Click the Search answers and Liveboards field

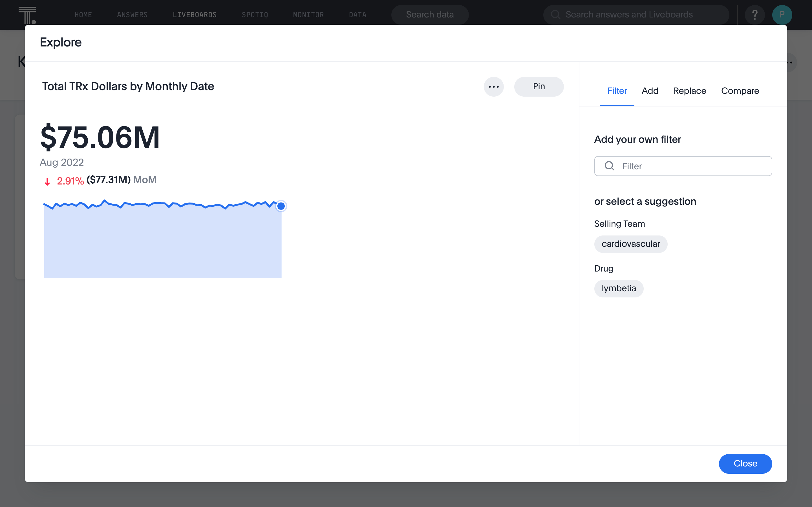637,14
